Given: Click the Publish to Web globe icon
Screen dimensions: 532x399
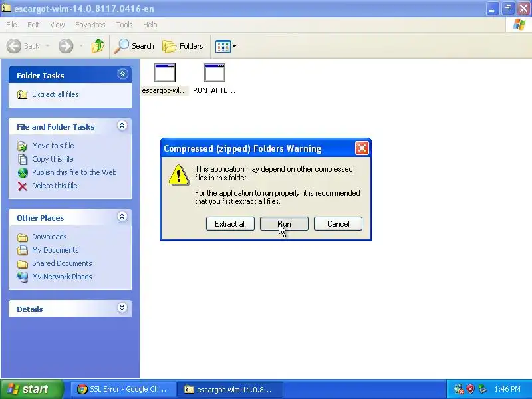Looking at the screenshot, I should click(x=23, y=173).
